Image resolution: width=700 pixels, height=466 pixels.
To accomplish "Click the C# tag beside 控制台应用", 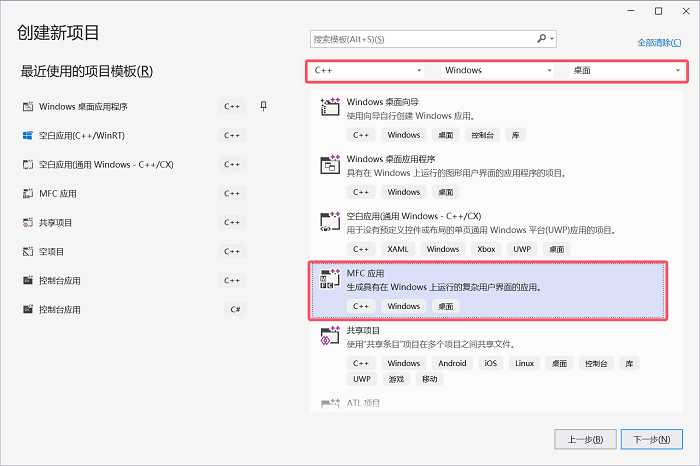I will click(235, 310).
